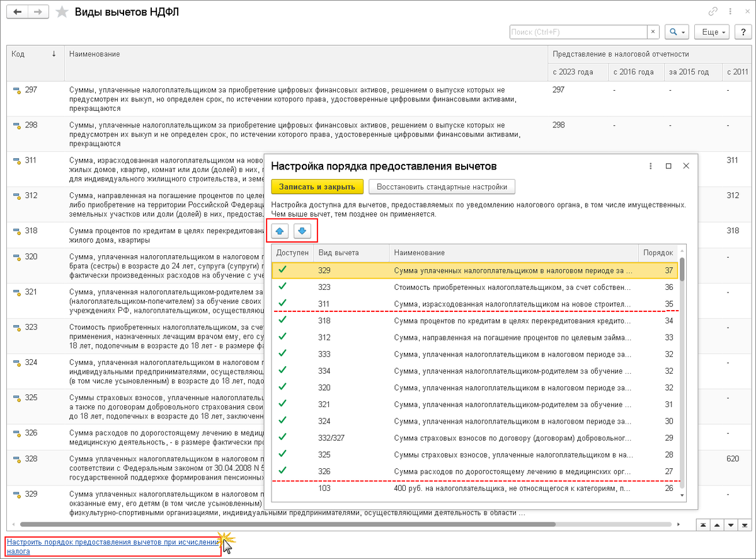The image size is (756, 559).
Task: Click the item icon of code 318
Action: point(17,232)
